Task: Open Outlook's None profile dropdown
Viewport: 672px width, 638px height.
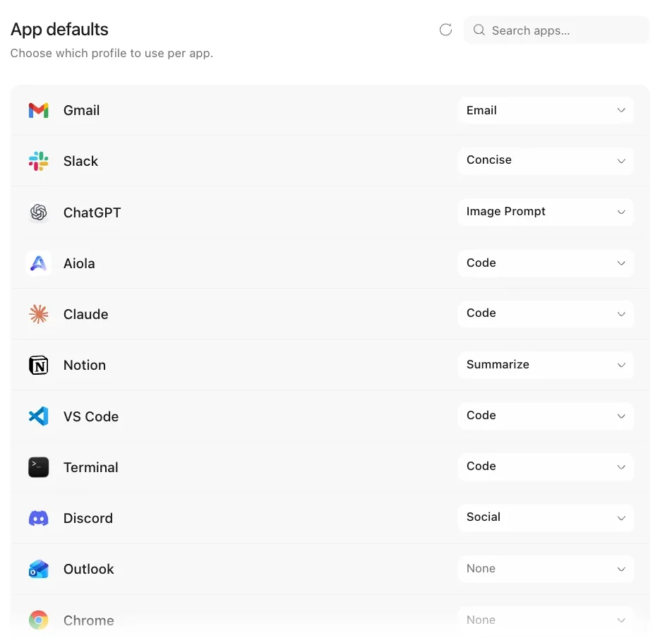Action: click(546, 569)
